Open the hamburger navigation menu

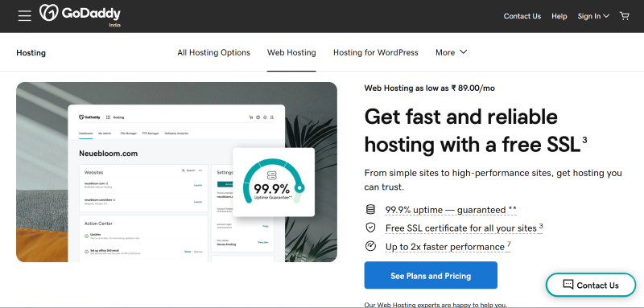pos(25,16)
